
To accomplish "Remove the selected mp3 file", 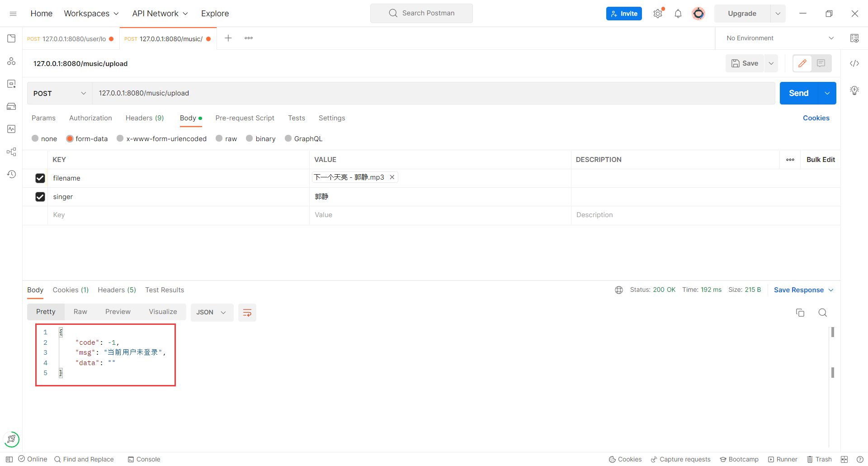I will (392, 177).
